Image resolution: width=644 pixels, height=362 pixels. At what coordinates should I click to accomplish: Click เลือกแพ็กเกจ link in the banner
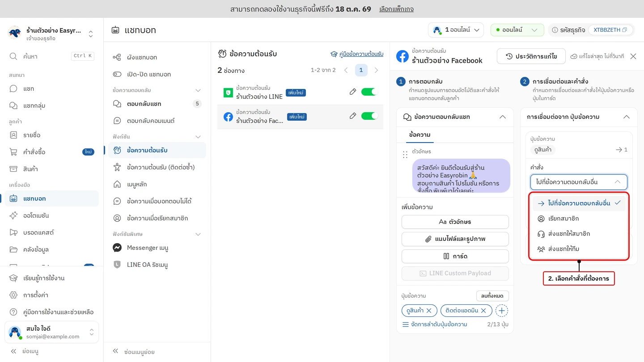coord(396,9)
